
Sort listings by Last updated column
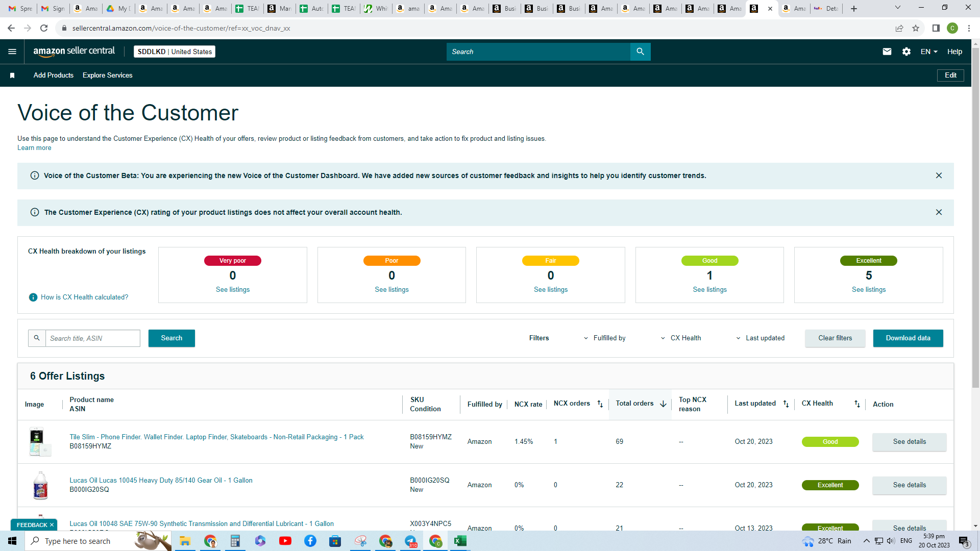(x=786, y=404)
